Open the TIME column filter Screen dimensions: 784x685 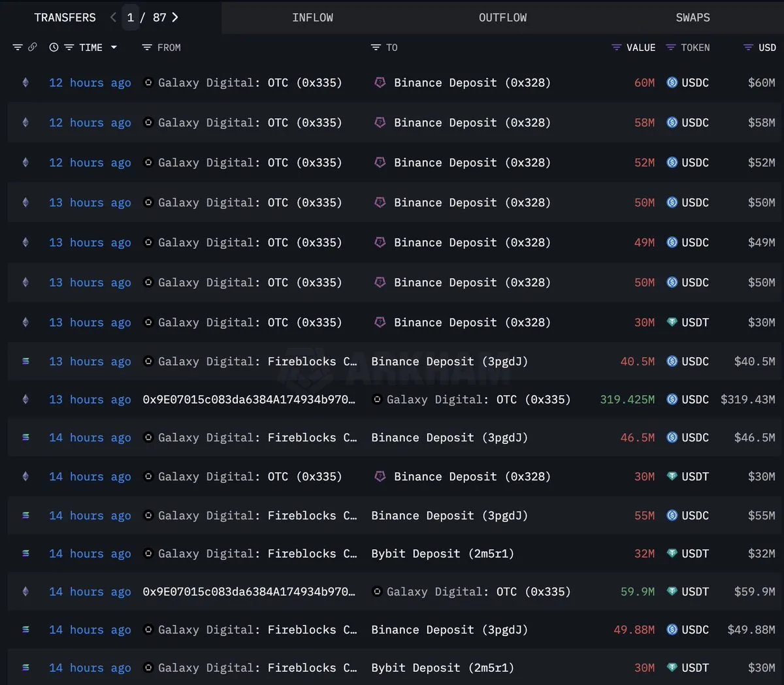tap(69, 47)
